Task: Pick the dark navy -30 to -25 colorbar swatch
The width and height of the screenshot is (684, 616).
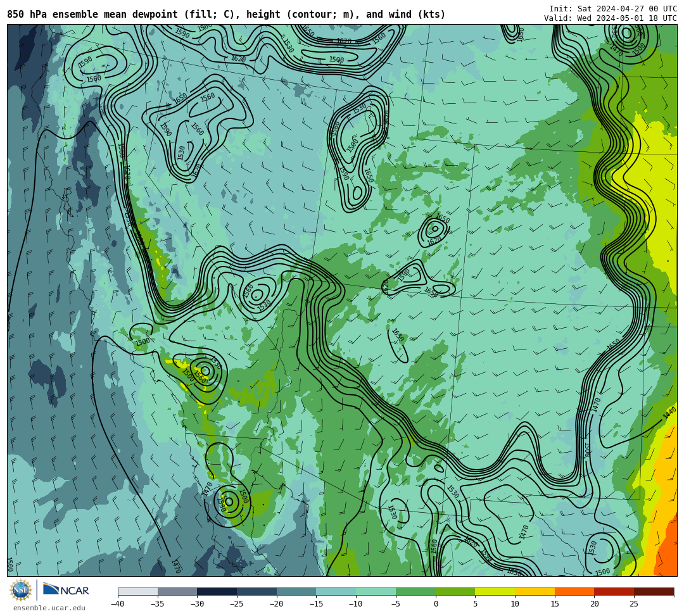Action: [217, 591]
